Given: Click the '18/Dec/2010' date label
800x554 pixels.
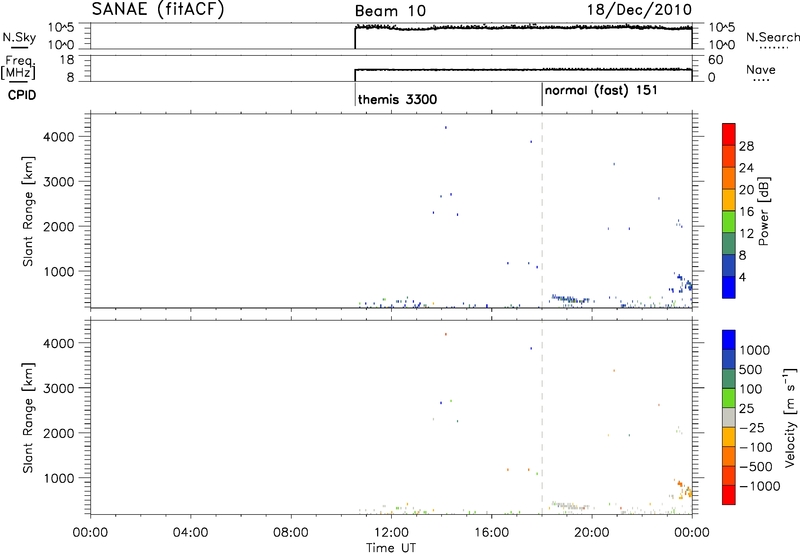Looking at the screenshot, I should pos(639,10).
